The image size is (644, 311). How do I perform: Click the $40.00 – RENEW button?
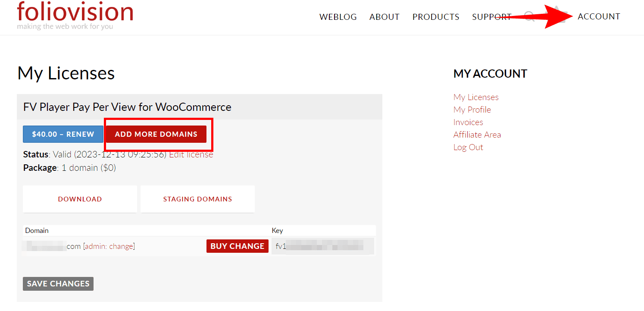[63, 134]
